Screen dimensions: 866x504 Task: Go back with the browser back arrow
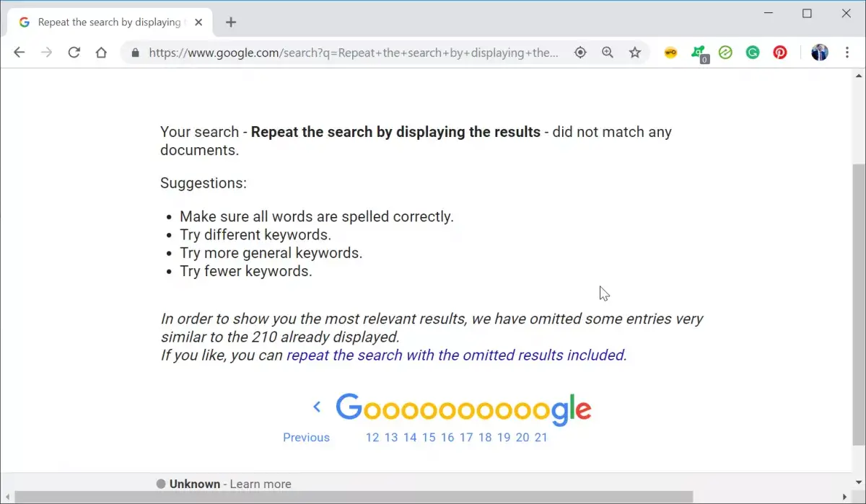pyautogui.click(x=19, y=53)
